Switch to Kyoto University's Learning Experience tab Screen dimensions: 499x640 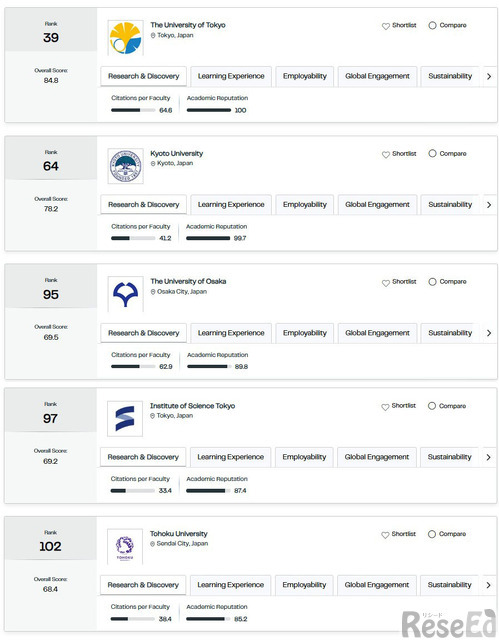coord(231,204)
